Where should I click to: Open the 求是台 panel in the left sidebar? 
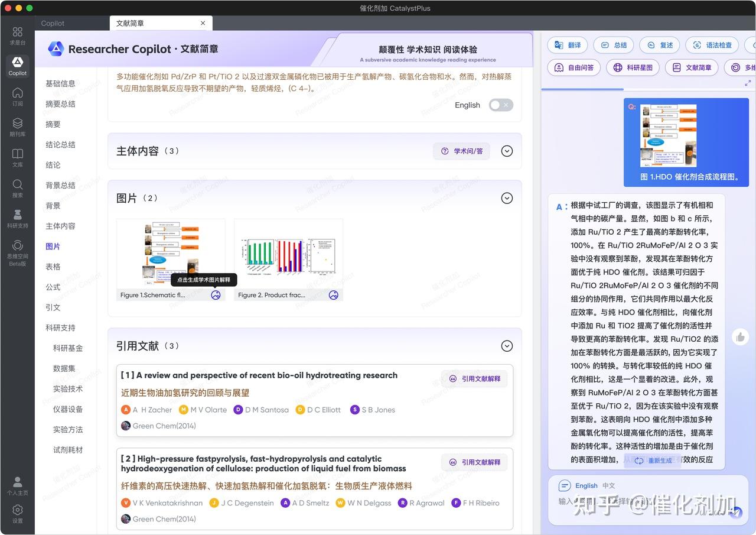17,35
